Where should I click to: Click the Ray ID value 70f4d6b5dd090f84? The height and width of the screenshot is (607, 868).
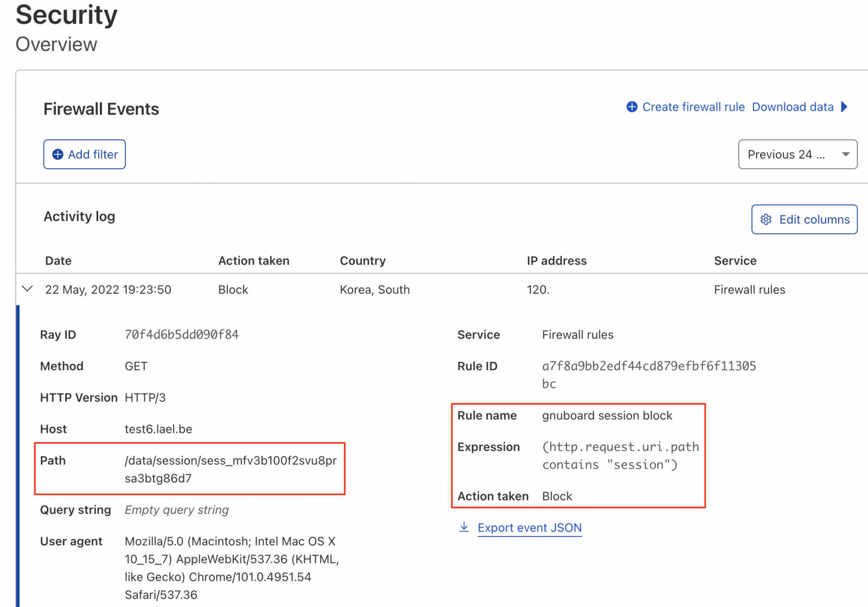(x=182, y=335)
